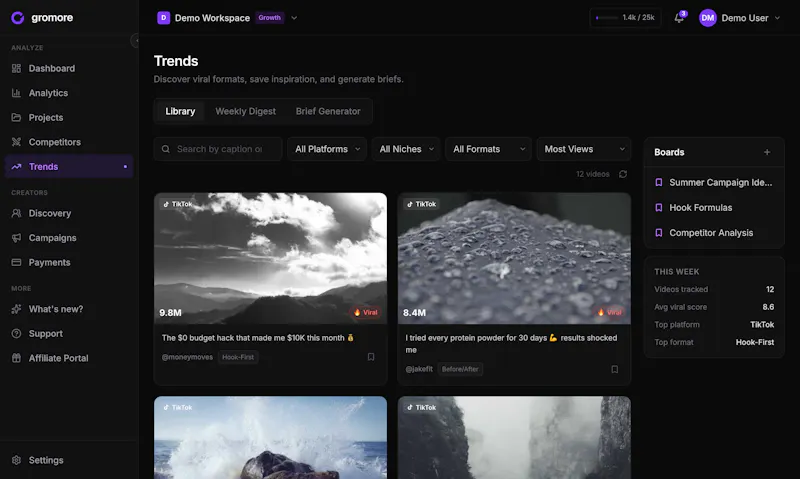800x479 pixels.
Task: Open @moneymoves creator handle
Action: (x=187, y=357)
